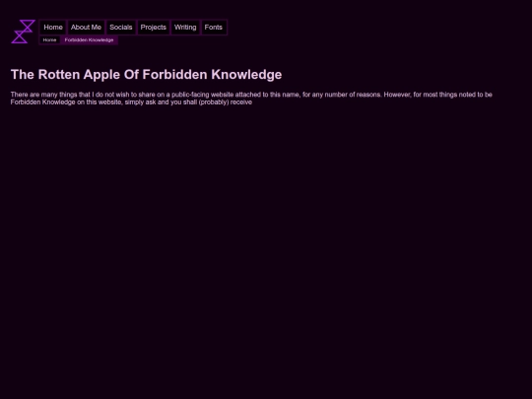Open the Home navigation item
This screenshot has width=532, height=399.
coord(53,28)
